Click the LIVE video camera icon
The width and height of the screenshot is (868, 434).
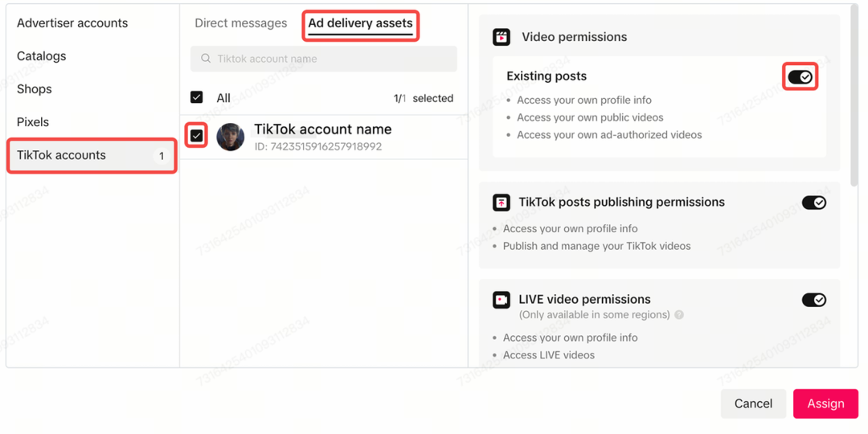point(501,300)
